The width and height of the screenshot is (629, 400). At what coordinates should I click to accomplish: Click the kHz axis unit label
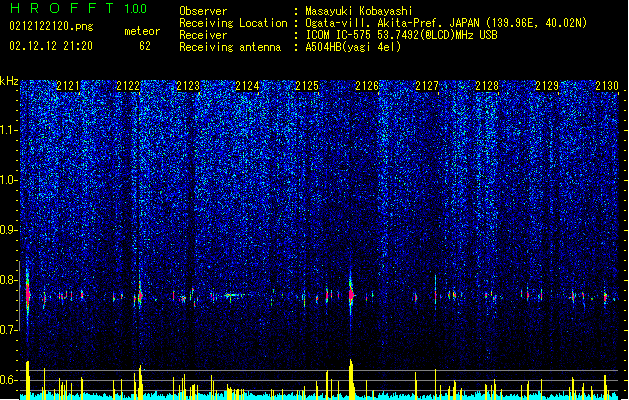pos(9,81)
